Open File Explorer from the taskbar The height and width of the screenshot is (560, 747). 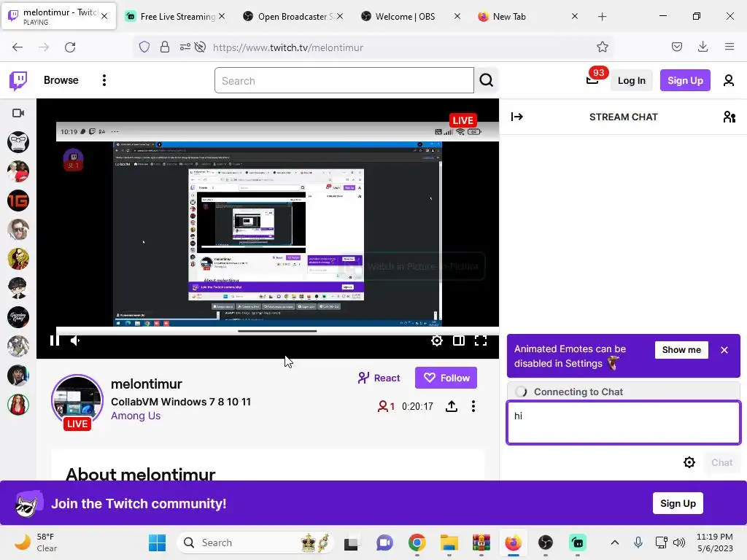pos(449,542)
